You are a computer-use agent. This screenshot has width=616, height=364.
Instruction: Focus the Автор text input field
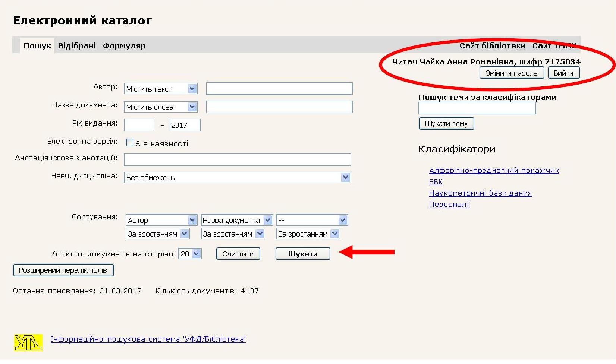pyautogui.click(x=279, y=89)
